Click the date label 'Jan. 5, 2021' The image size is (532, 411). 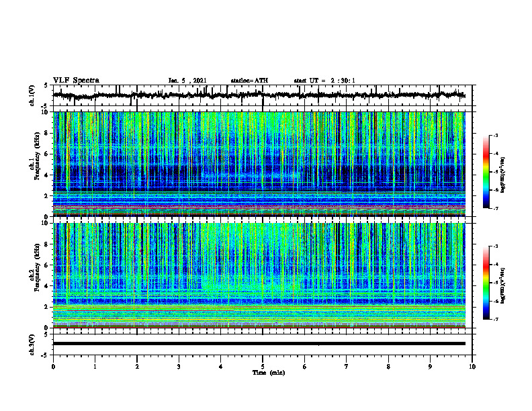(x=187, y=81)
